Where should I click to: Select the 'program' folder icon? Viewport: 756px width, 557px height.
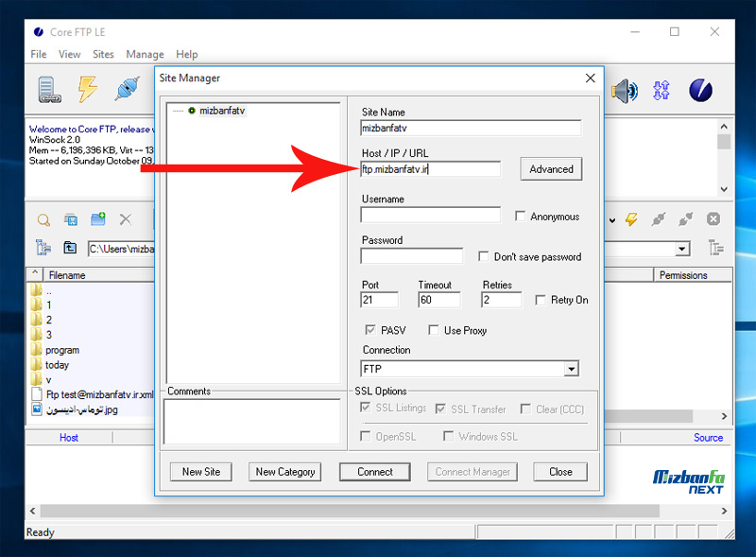pos(36,350)
